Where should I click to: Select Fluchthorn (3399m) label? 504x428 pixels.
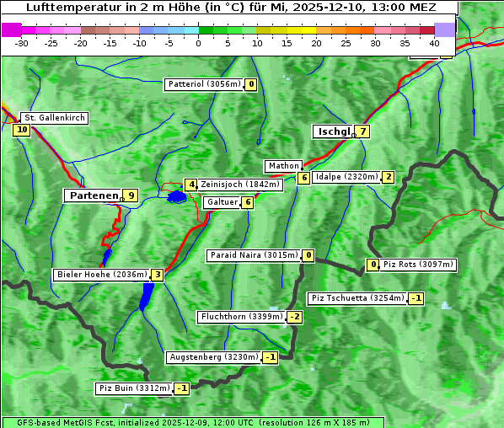(x=241, y=317)
